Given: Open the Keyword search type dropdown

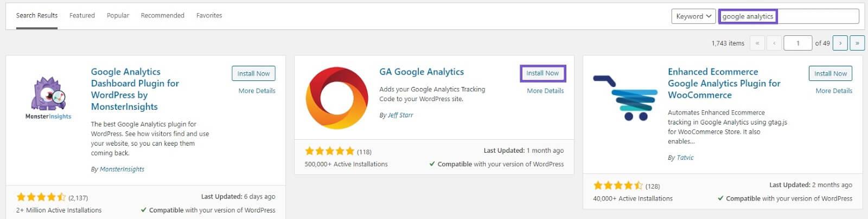Looking at the screenshot, I should click(x=693, y=16).
